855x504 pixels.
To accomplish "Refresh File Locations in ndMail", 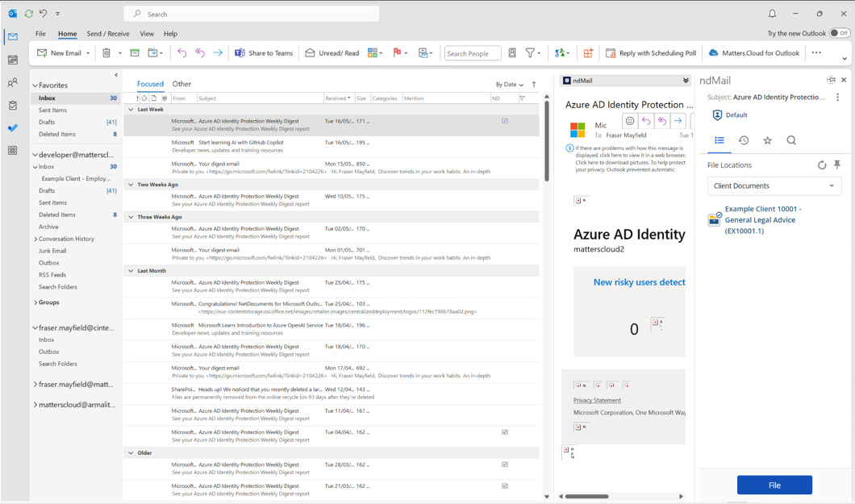I will click(822, 165).
